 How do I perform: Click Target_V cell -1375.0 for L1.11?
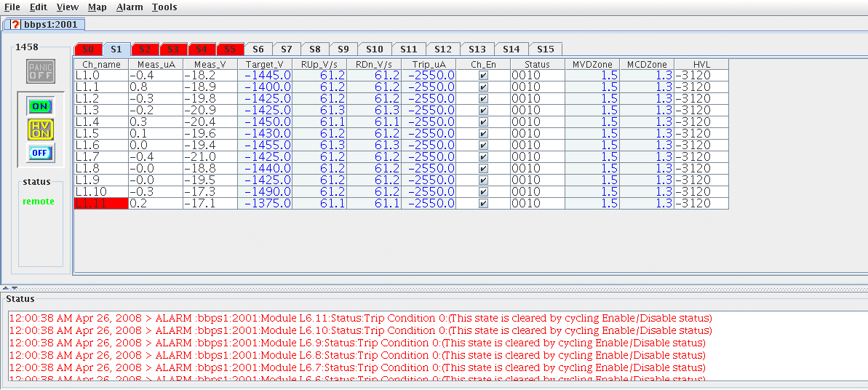pos(265,203)
